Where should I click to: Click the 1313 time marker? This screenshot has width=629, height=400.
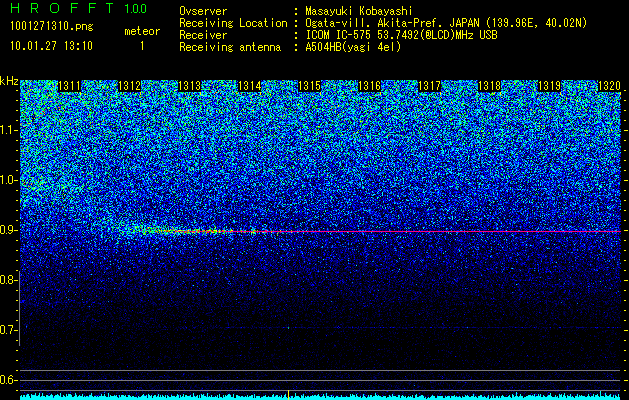[189, 86]
